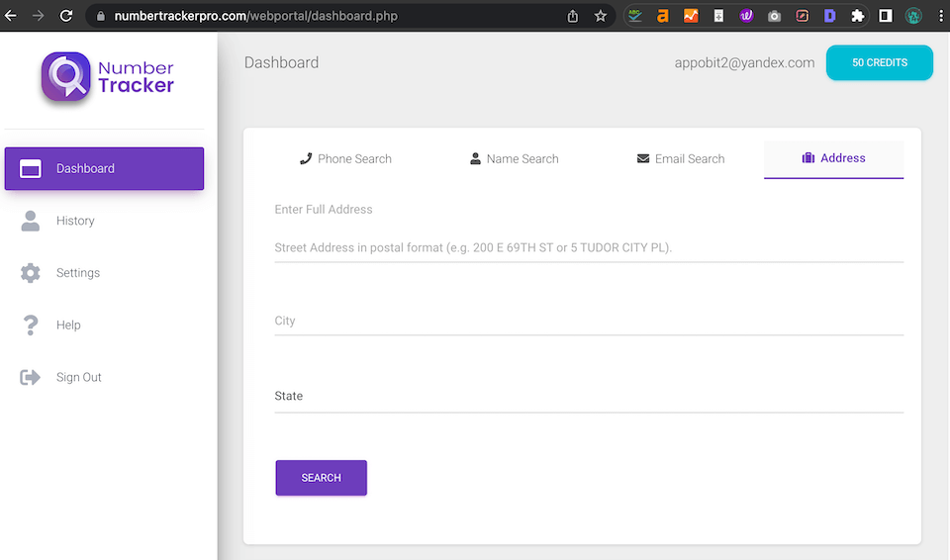Screen dimensions: 950x560
Task: Focus the street address input field
Action: 589,248
